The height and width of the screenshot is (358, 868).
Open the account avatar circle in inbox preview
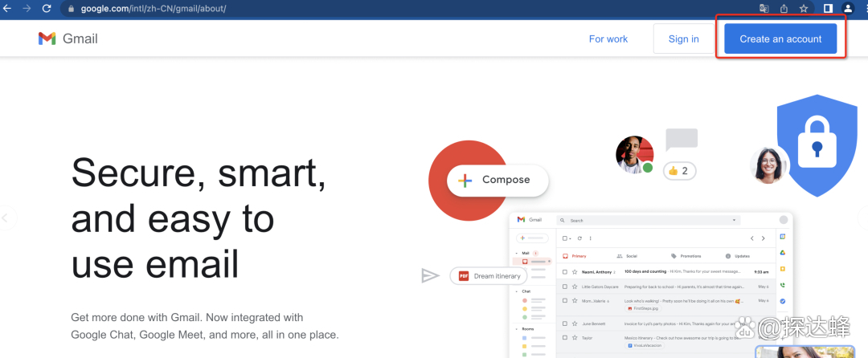784,220
